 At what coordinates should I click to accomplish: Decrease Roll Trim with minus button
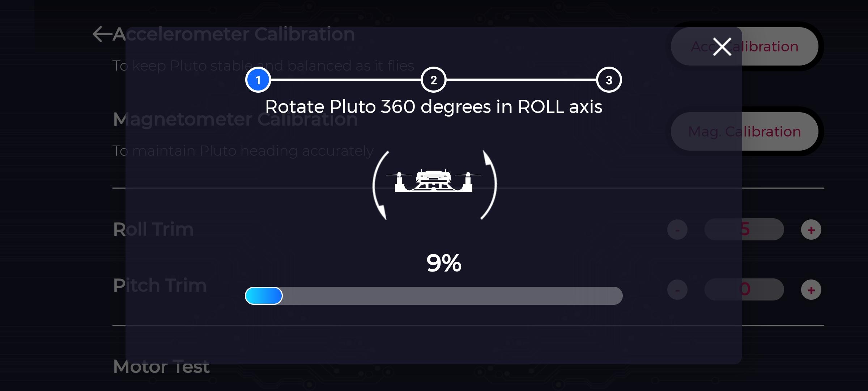[x=677, y=230]
